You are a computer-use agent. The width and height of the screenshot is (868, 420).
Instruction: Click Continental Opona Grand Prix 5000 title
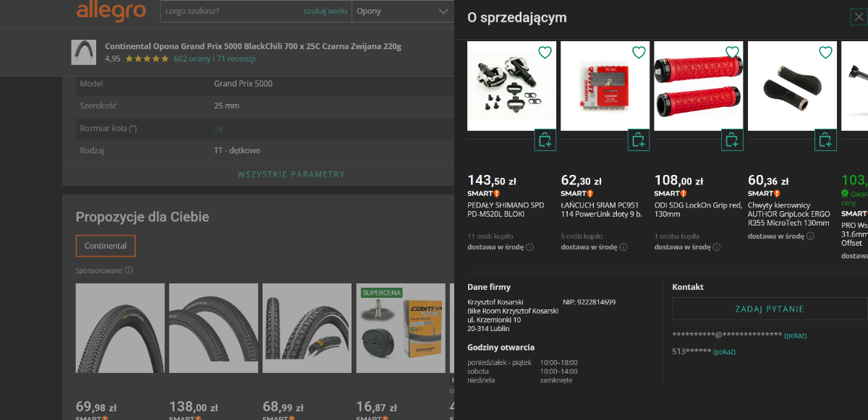253,46
